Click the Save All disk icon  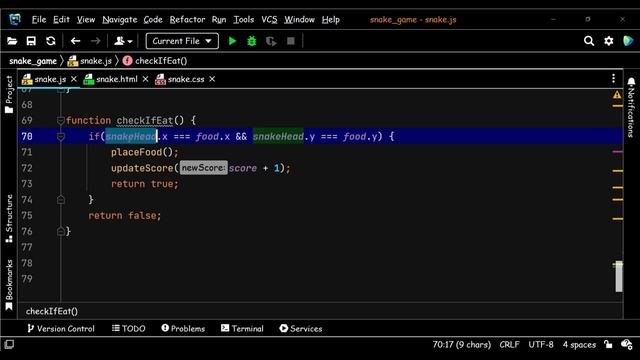click(x=31, y=41)
